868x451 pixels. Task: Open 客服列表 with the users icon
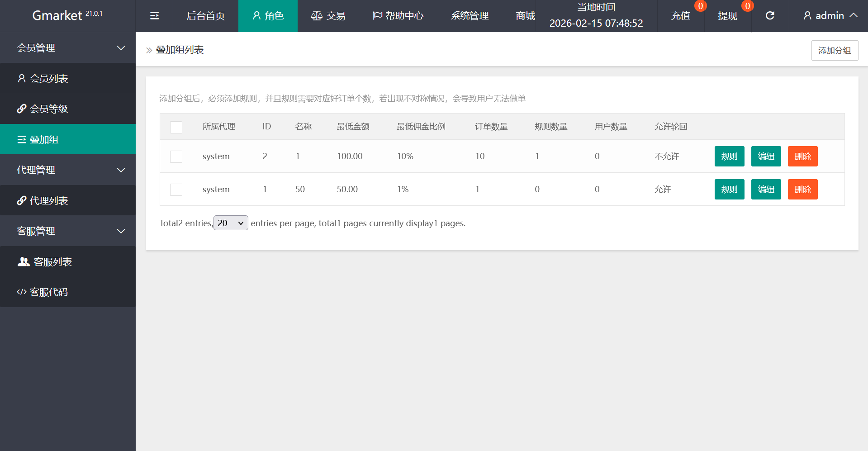pos(44,262)
